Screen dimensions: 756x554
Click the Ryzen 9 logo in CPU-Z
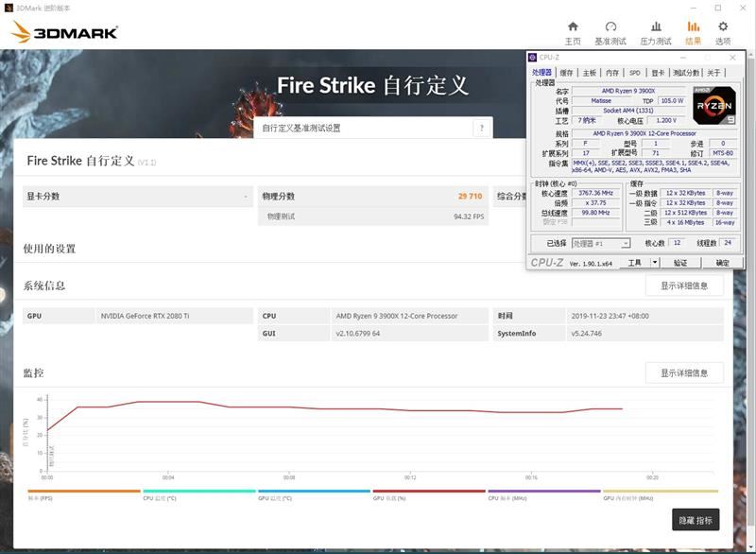coord(714,105)
